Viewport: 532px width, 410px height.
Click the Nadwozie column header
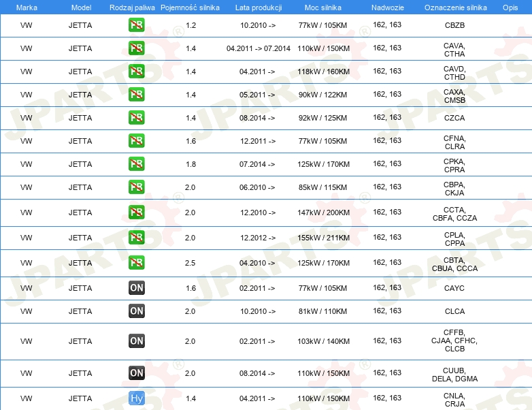tap(388, 7)
